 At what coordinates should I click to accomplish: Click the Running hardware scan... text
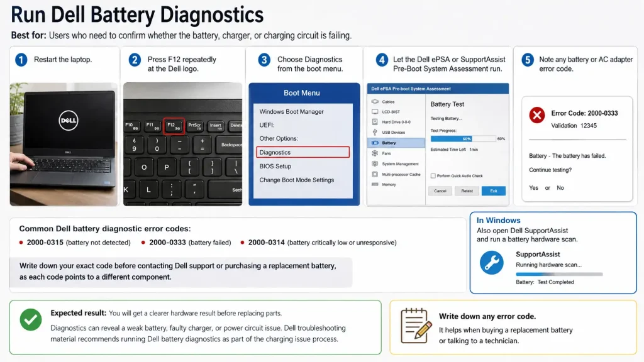pyautogui.click(x=548, y=265)
